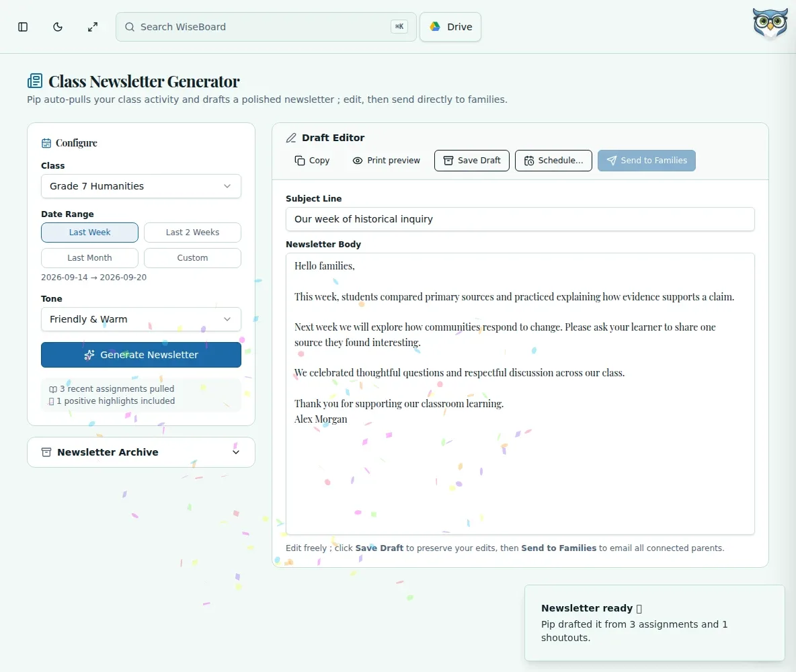
Task: Click the 'Alex Morgan' signature line
Action: tap(321, 419)
